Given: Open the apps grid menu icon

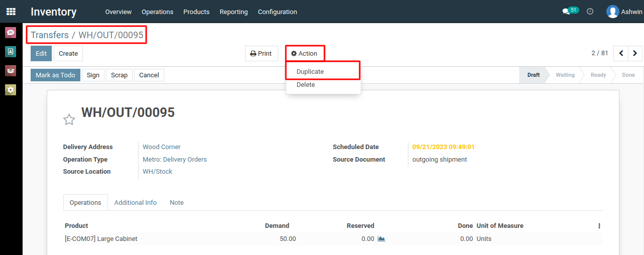Looking at the screenshot, I should click(11, 11).
